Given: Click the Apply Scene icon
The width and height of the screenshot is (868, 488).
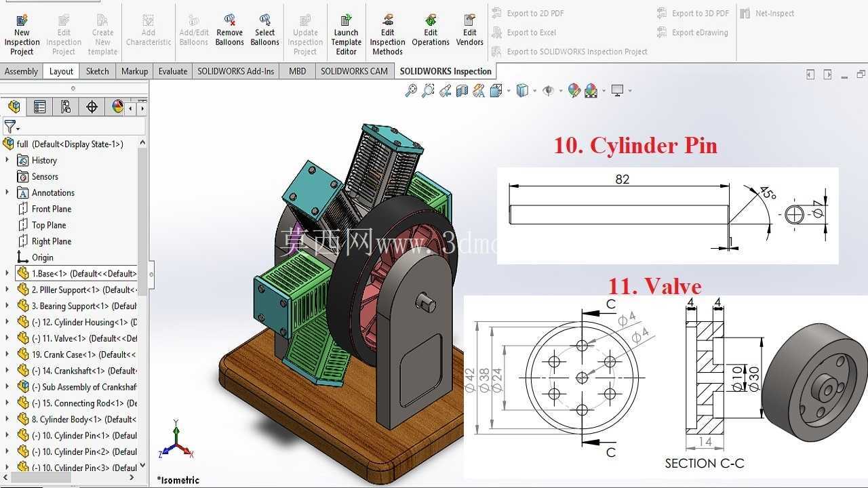Looking at the screenshot, I should tap(590, 90).
